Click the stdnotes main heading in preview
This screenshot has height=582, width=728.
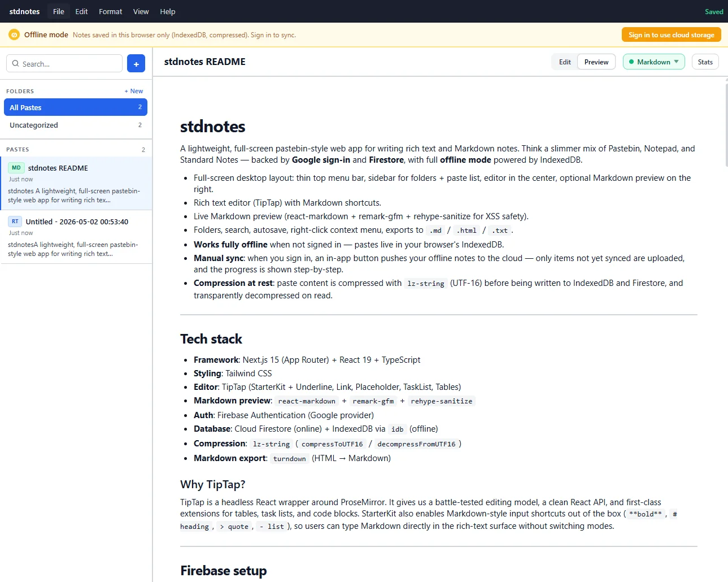click(213, 127)
